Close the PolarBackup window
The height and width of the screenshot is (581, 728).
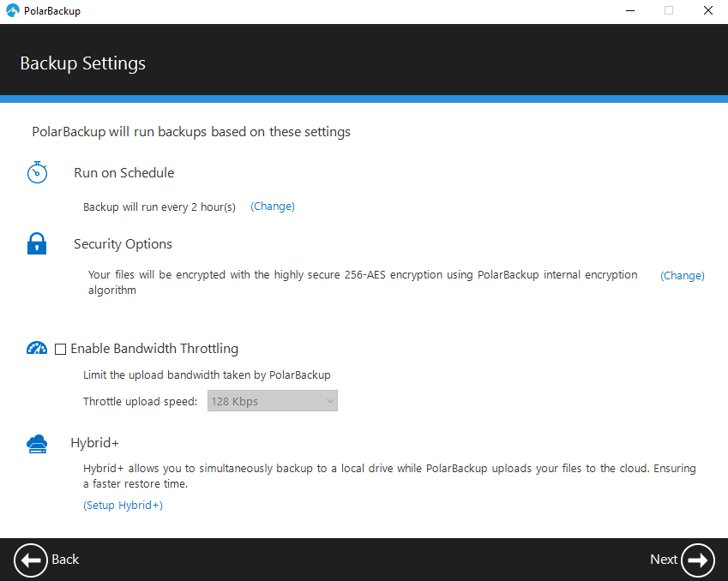708,10
